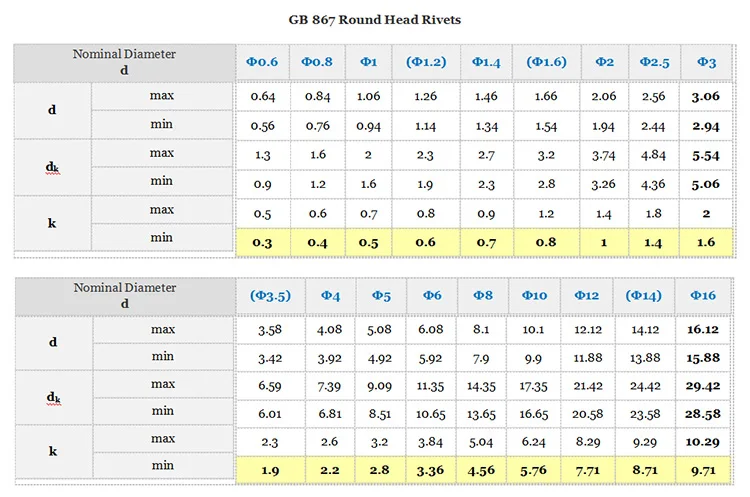Click the Φ3 column header

[x=706, y=62]
